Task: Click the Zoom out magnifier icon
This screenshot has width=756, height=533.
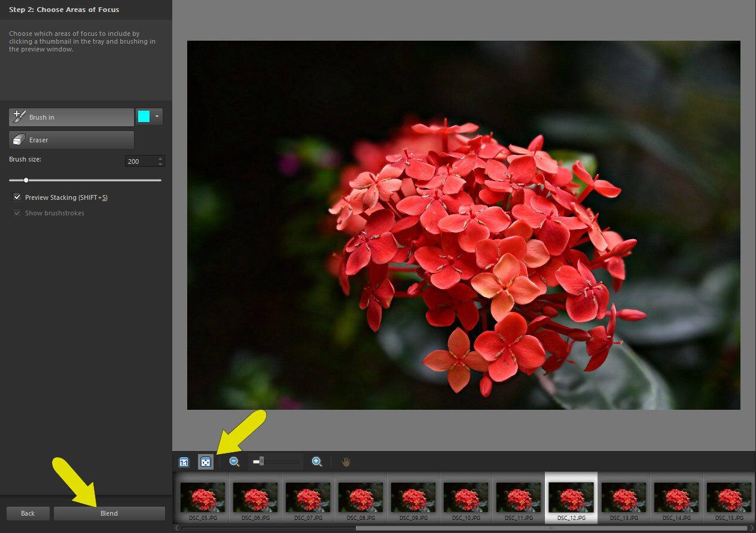Action: click(x=234, y=462)
